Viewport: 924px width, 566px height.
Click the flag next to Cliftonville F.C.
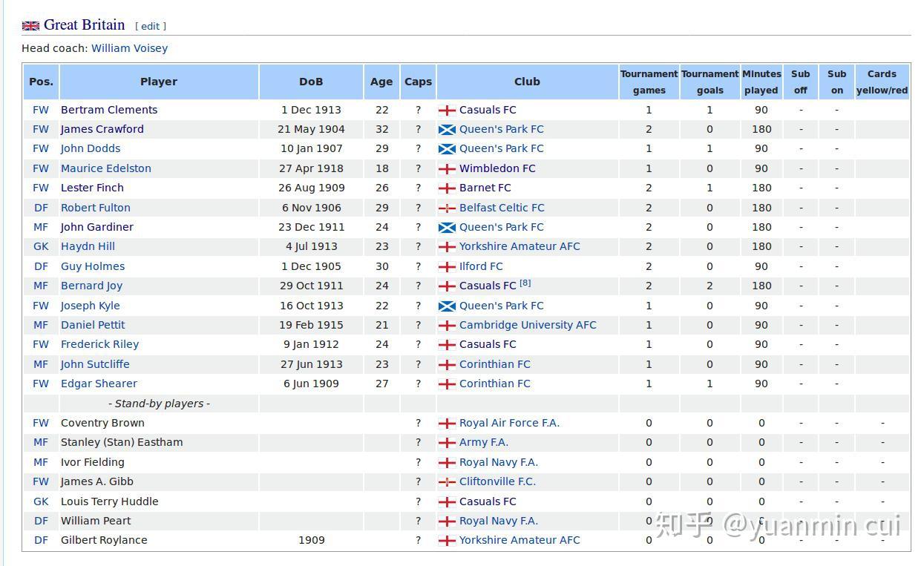(447, 481)
